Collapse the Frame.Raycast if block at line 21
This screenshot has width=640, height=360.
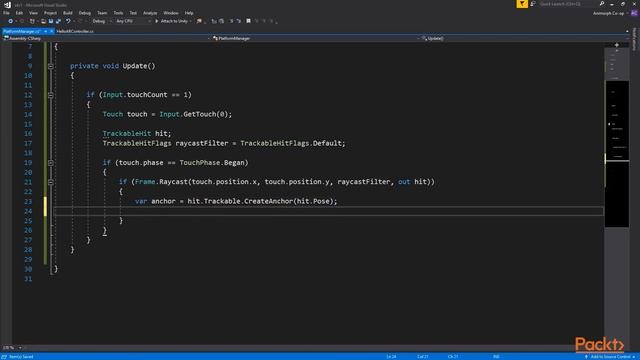coord(51,182)
